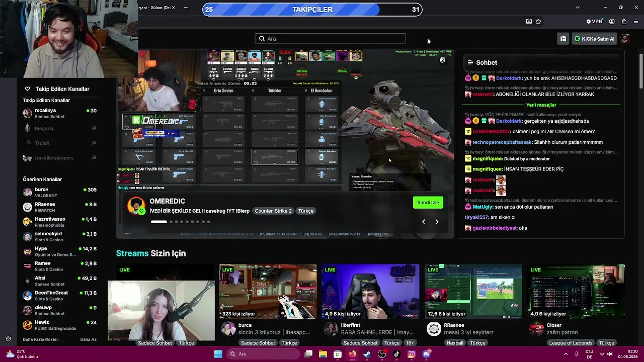
Task: Open Closer's League of Legends stream thumbnail
Action: pos(577,292)
